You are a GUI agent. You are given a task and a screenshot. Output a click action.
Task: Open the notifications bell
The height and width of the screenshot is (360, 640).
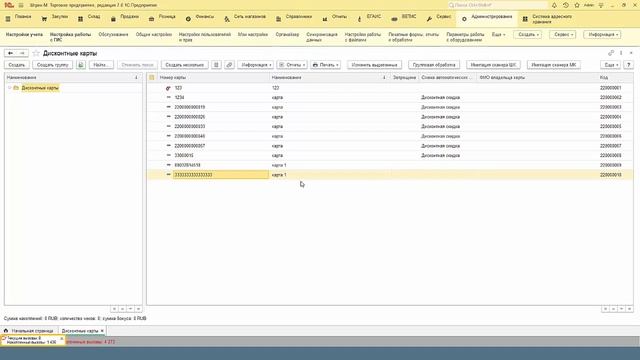coord(554,5)
